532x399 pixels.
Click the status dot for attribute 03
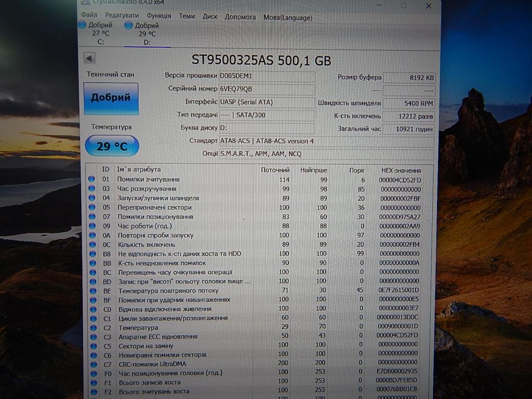tap(91, 188)
